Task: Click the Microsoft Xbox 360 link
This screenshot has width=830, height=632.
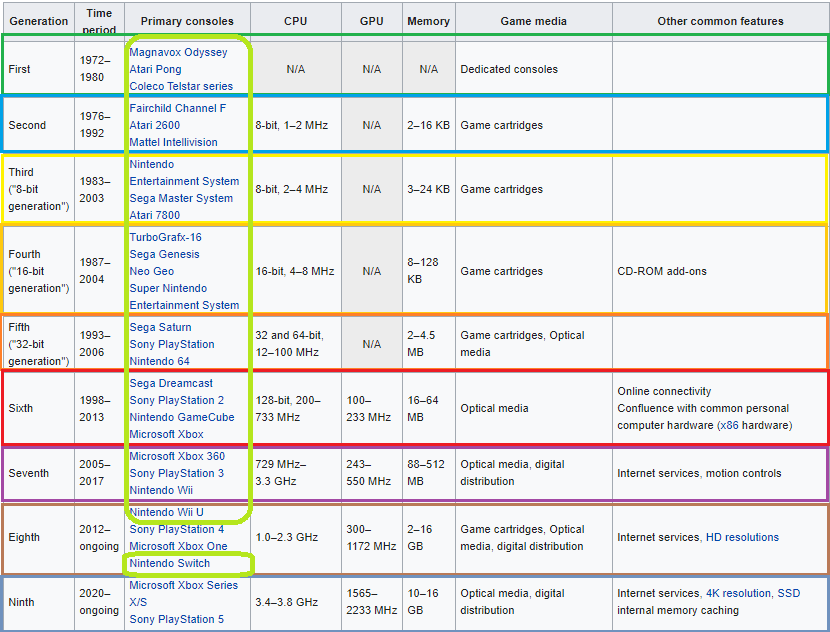Action: [177, 456]
